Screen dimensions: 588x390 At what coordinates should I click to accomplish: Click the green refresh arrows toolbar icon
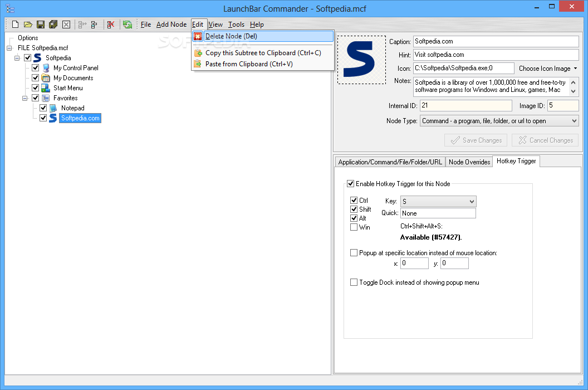(128, 25)
